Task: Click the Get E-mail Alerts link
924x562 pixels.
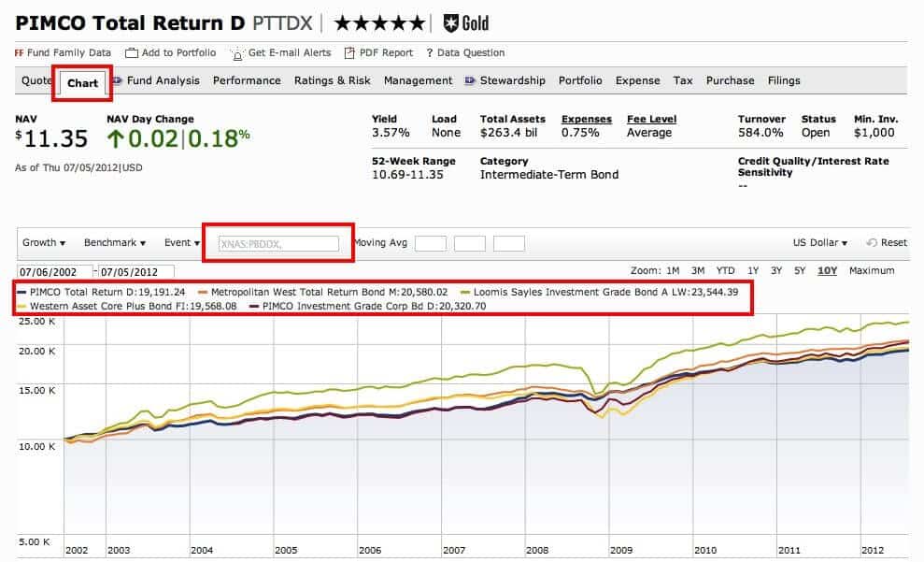Action: click(x=290, y=53)
